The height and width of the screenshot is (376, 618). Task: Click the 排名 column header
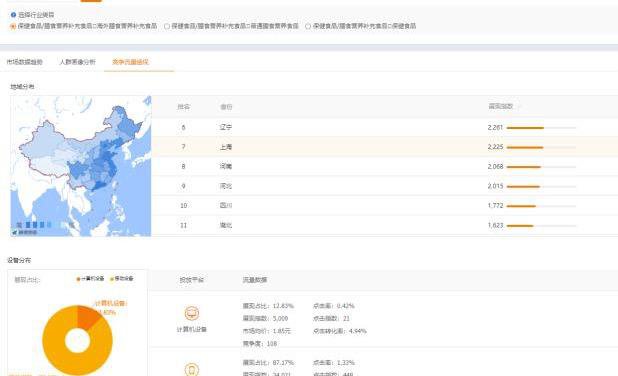point(183,106)
